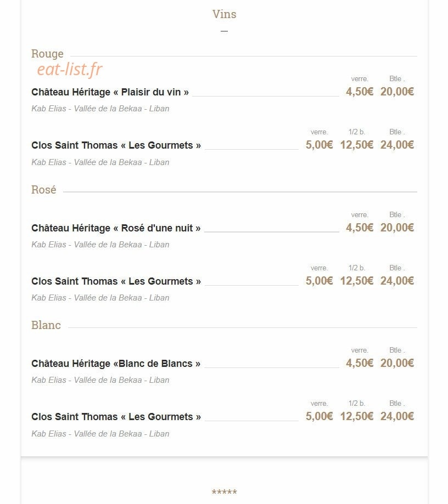Screen dimensions: 448x504
Task: Click the Vins section title
Action: point(225,14)
